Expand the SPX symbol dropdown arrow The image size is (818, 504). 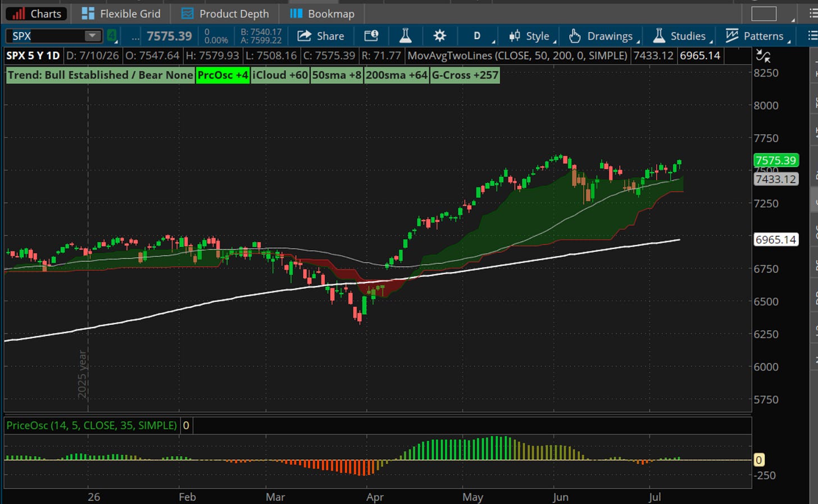(92, 36)
